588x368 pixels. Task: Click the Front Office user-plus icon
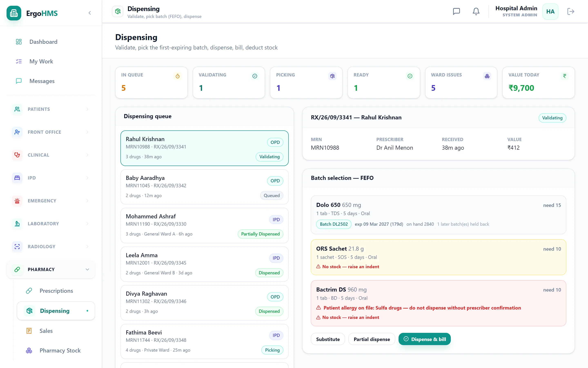[17, 132]
